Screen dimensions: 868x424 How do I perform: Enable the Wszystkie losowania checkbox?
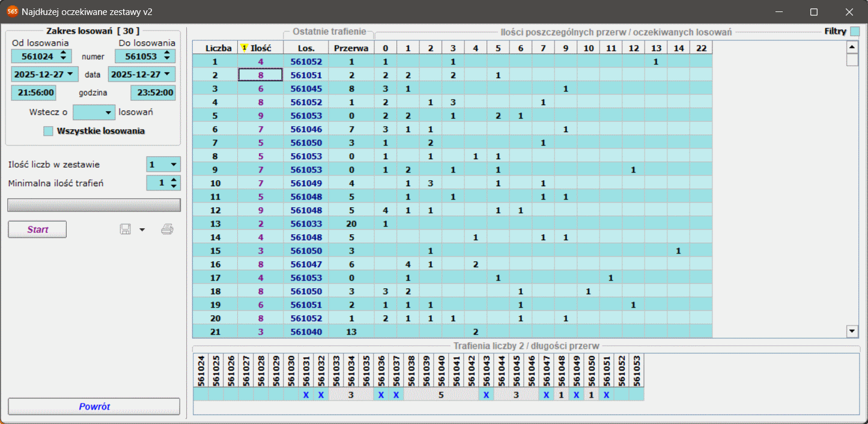pyautogui.click(x=48, y=131)
